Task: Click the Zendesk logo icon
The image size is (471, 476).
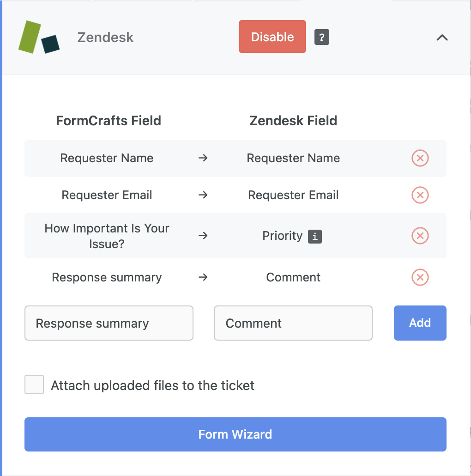Action: [39, 37]
